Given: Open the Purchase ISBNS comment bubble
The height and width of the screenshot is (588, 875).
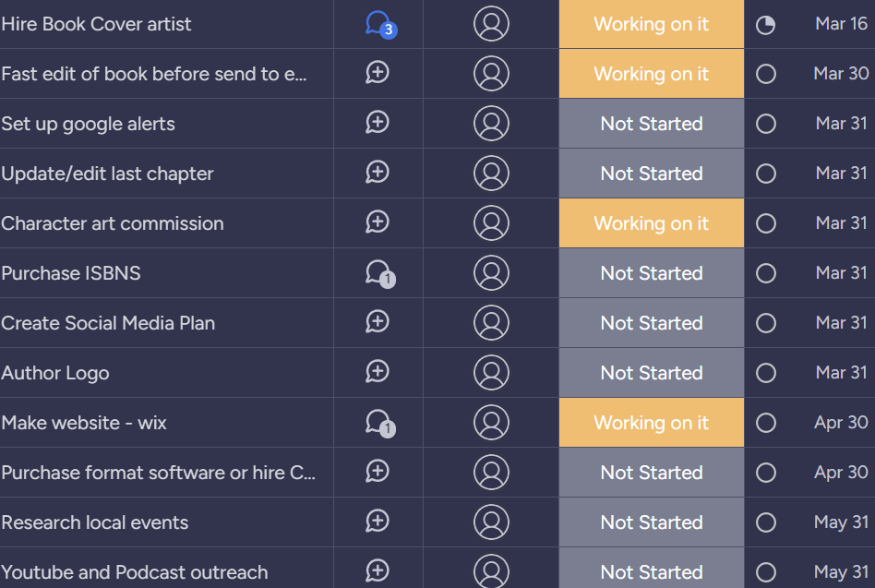Looking at the screenshot, I should click(380, 273).
